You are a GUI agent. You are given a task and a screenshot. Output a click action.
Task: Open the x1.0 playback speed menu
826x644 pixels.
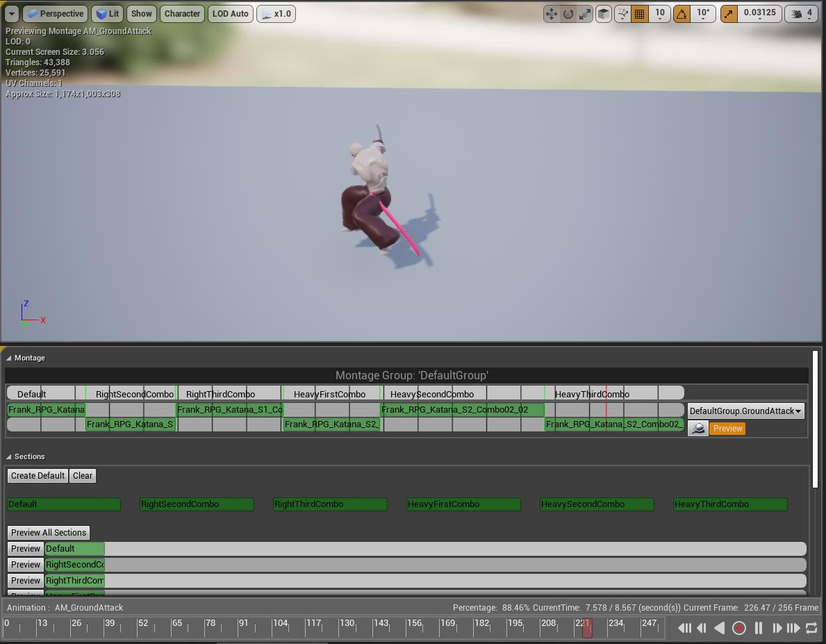(x=276, y=14)
